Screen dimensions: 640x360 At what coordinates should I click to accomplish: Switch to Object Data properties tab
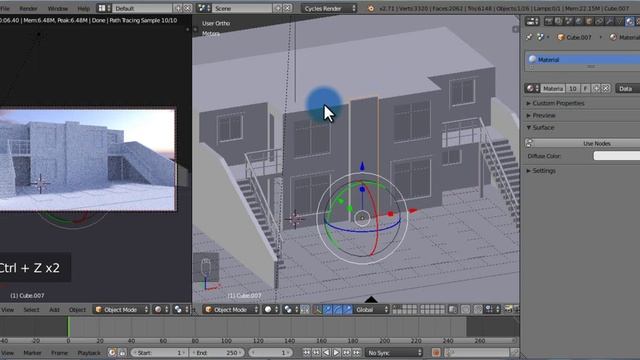click(620, 21)
